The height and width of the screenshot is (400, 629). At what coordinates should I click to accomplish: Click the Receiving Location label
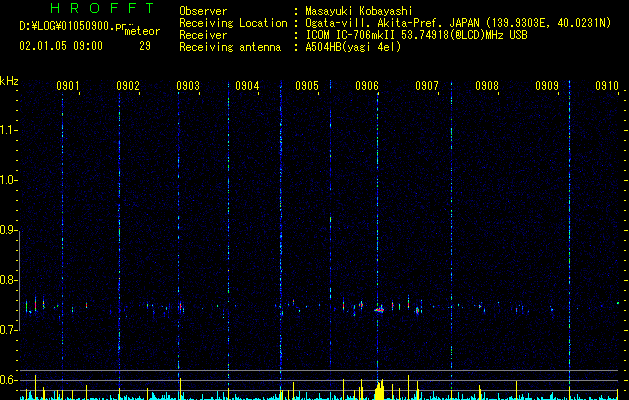pos(233,23)
